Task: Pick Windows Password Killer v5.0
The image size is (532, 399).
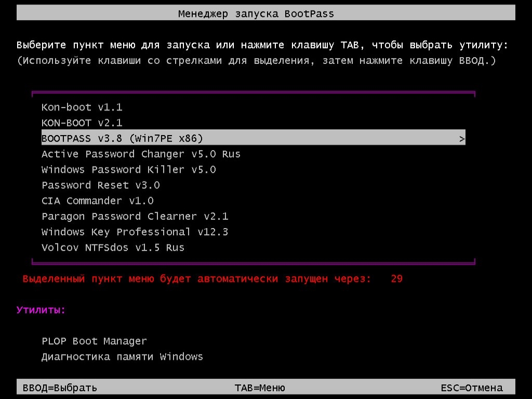Action: 128,170
